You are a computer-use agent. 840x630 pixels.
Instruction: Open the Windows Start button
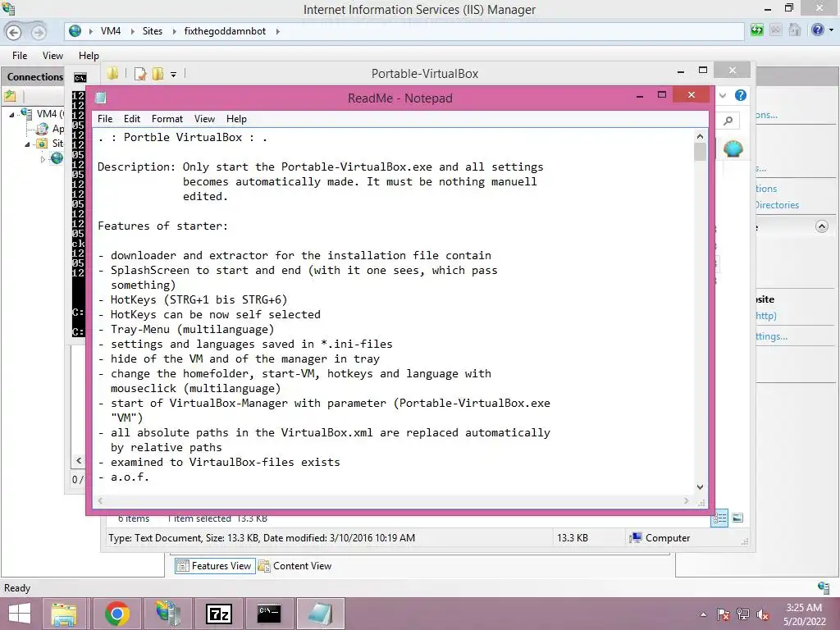(x=20, y=614)
